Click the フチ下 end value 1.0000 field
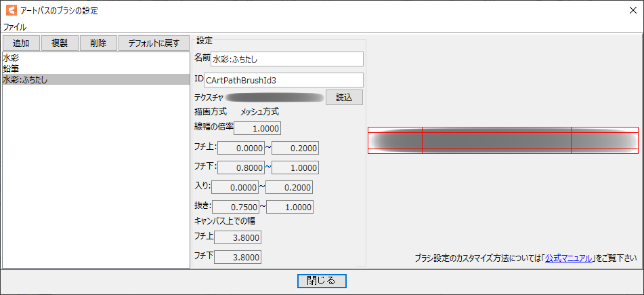 [x=295, y=168]
